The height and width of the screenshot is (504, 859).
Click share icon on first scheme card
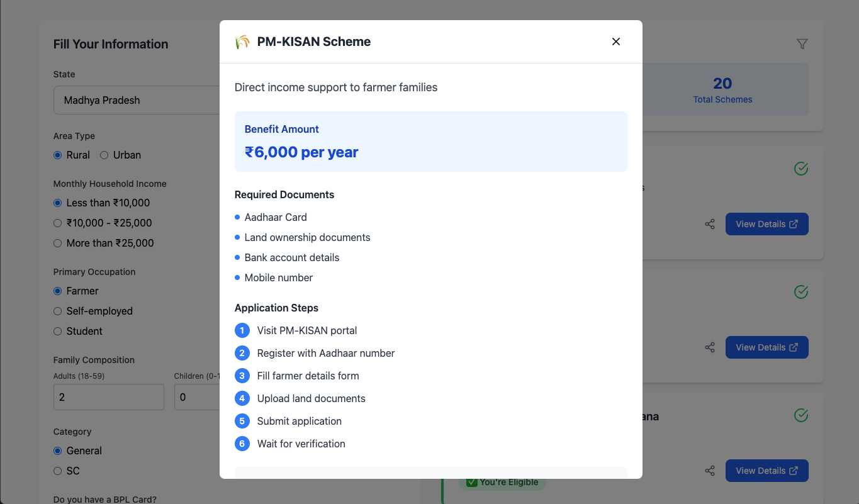710,224
